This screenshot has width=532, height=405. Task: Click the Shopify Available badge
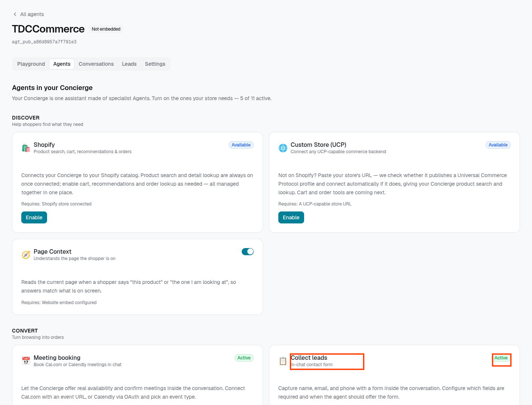tap(241, 145)
